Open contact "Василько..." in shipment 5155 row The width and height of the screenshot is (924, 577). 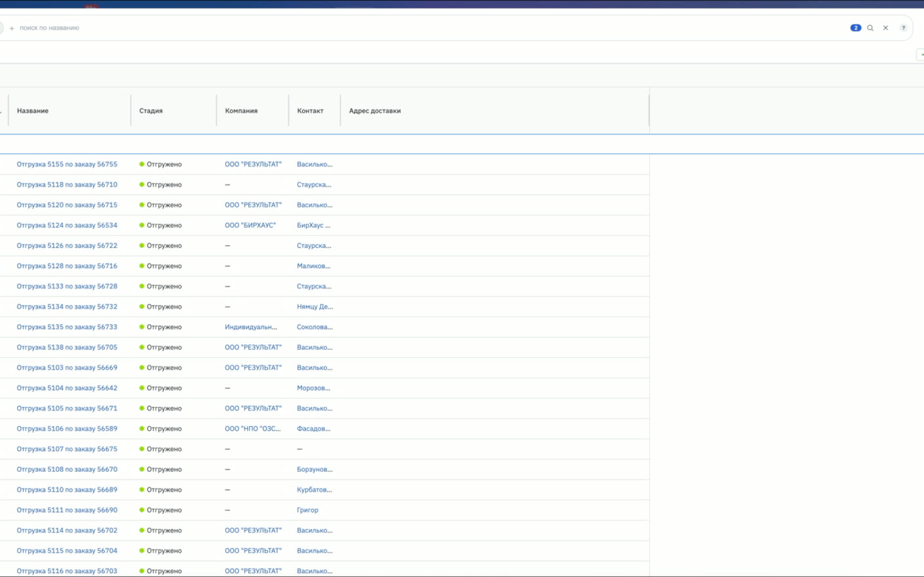click(315, 165)
